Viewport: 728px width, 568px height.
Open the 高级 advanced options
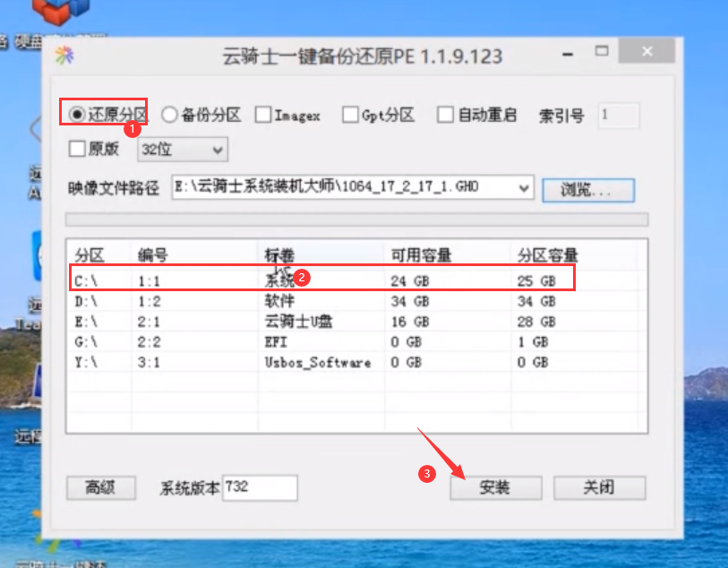tap(100, 488)
